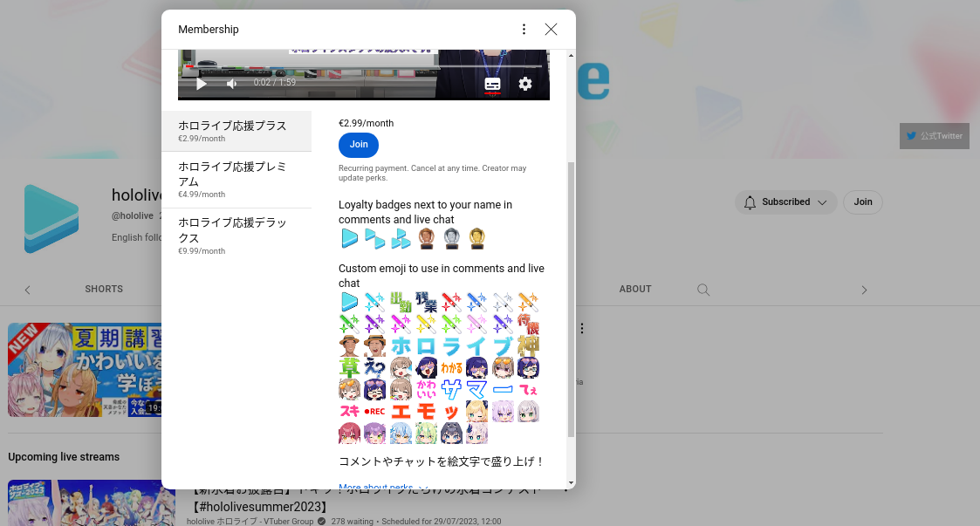Open the 公式Twitter banner link
The height and width of the screenshot is (526, 980).
coord(935,135)
